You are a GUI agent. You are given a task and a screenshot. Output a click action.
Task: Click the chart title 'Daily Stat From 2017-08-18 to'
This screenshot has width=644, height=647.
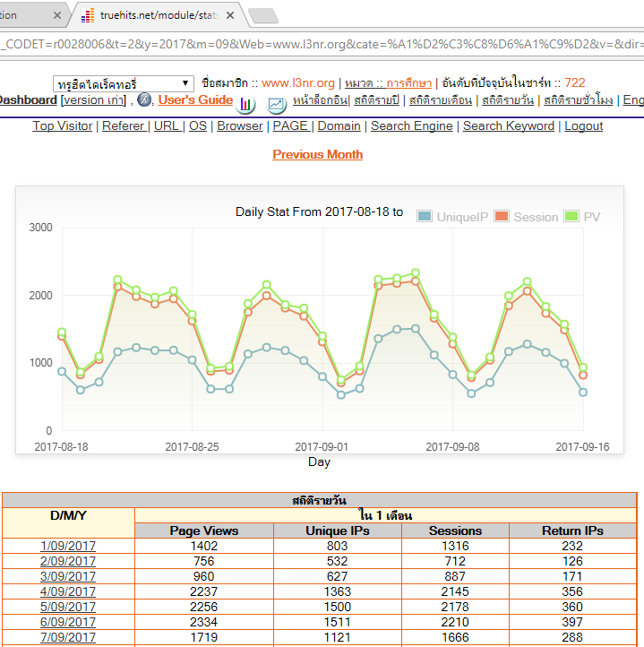coord(319,211)
